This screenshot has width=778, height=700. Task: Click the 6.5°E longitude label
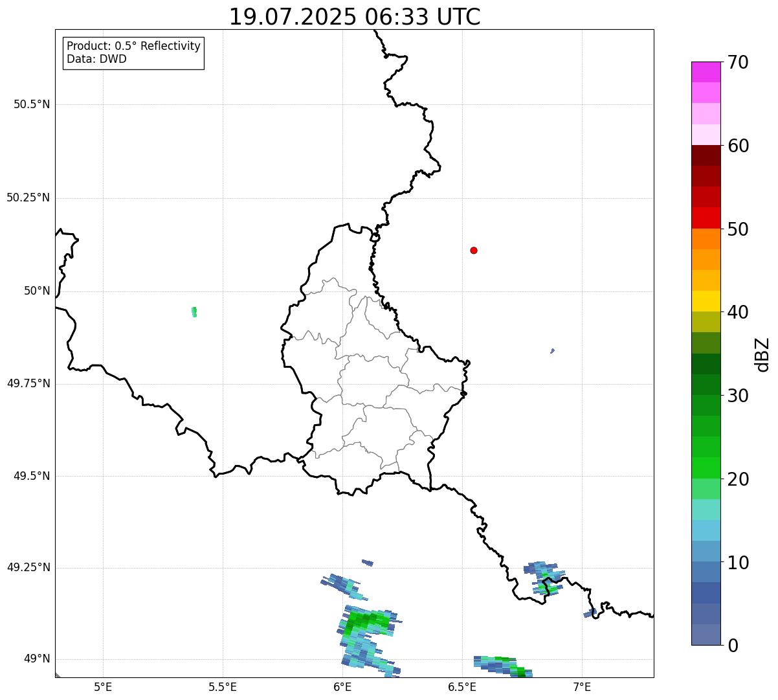tap(462, 686)
